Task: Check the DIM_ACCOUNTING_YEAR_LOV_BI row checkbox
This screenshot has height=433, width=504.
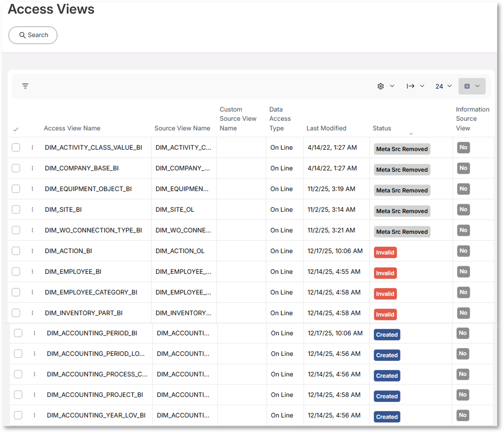Action: click(18, 415)
